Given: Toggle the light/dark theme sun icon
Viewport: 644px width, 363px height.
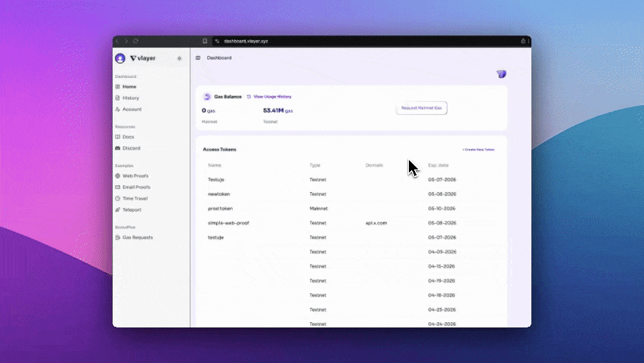Looking at the screenshot, I should coord(179,58).
